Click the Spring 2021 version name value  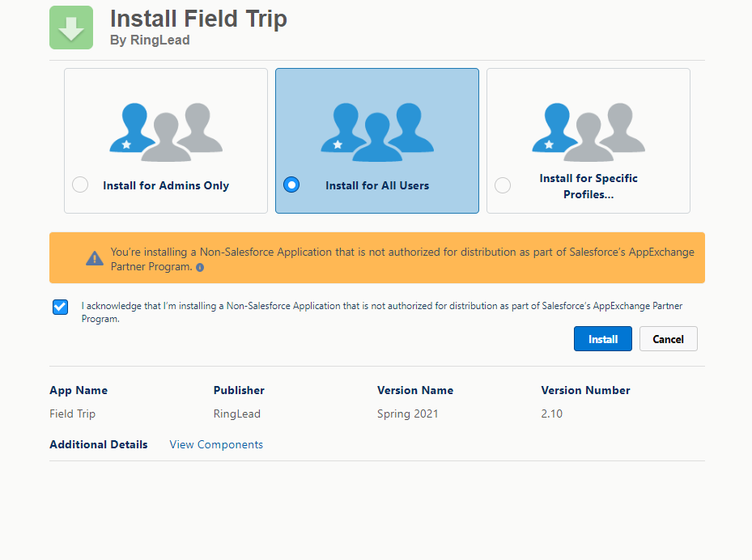(x=408, y=414)
